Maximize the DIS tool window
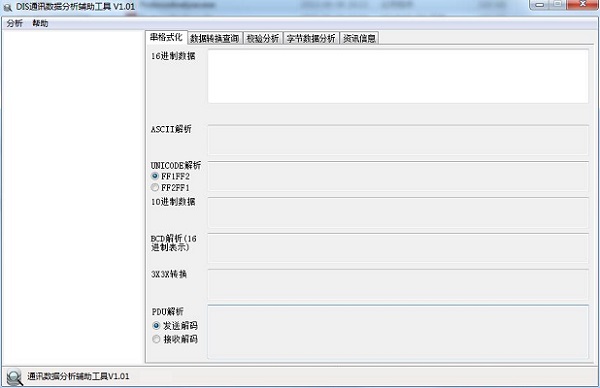 pyautogui.click(x=558, y=4)
